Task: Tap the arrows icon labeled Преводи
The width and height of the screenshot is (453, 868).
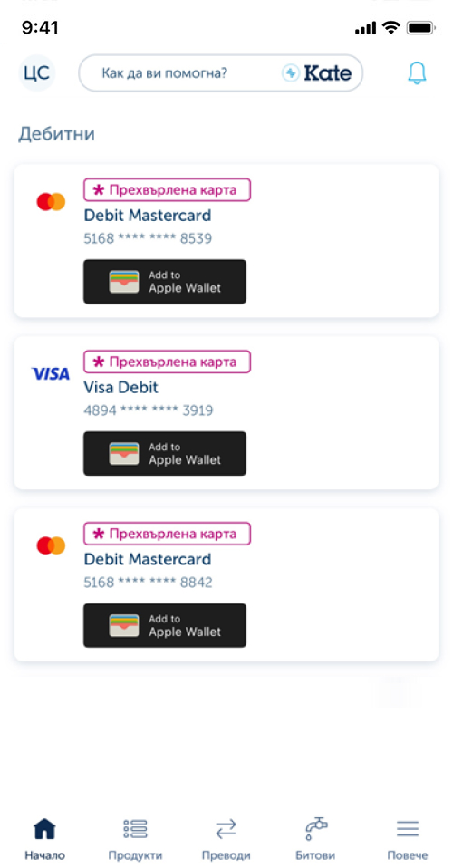Action: point(226,839)
